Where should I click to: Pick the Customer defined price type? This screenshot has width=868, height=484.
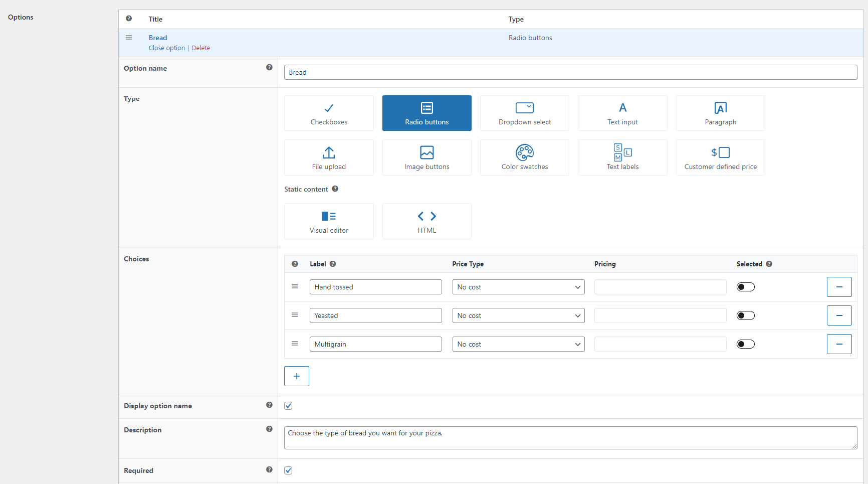[720, 157]
